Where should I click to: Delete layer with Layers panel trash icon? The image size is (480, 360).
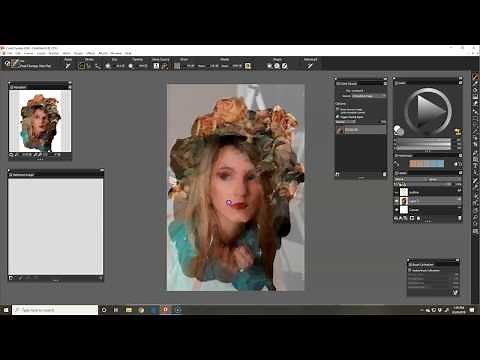(459, 218)
